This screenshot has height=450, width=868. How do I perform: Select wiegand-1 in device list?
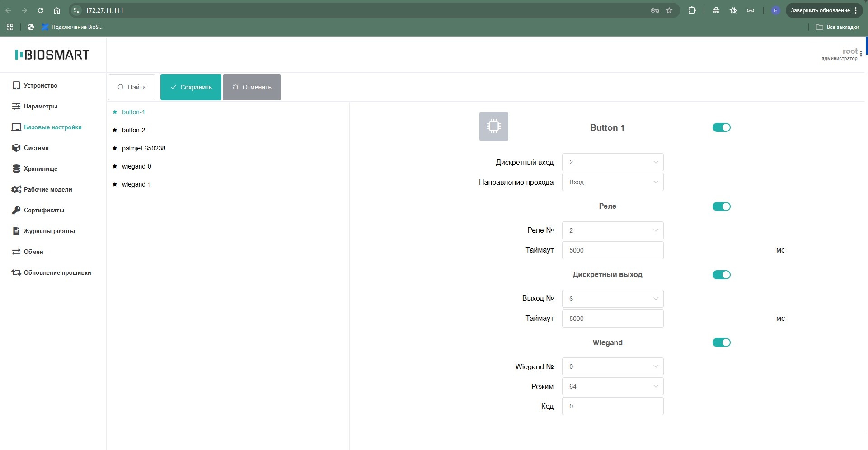tap(136, 184)
